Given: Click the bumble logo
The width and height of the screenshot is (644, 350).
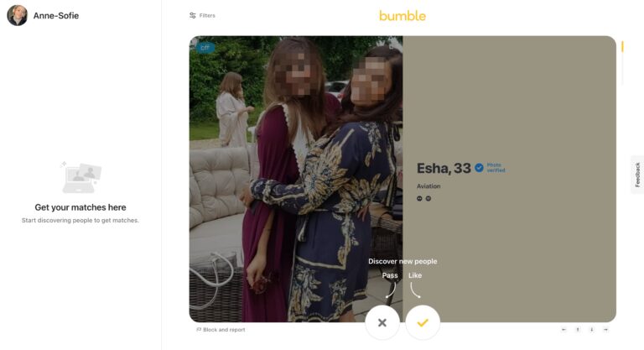Looking at the screenshot, I should pos(402,16).
